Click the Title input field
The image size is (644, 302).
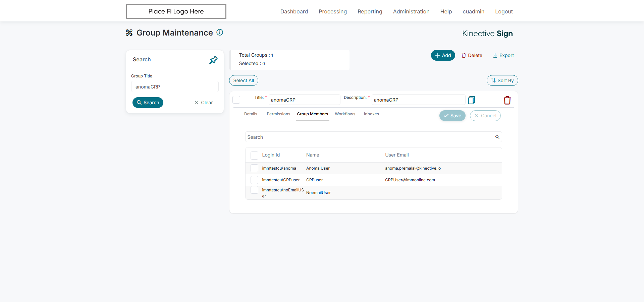[x=305, y=100]
